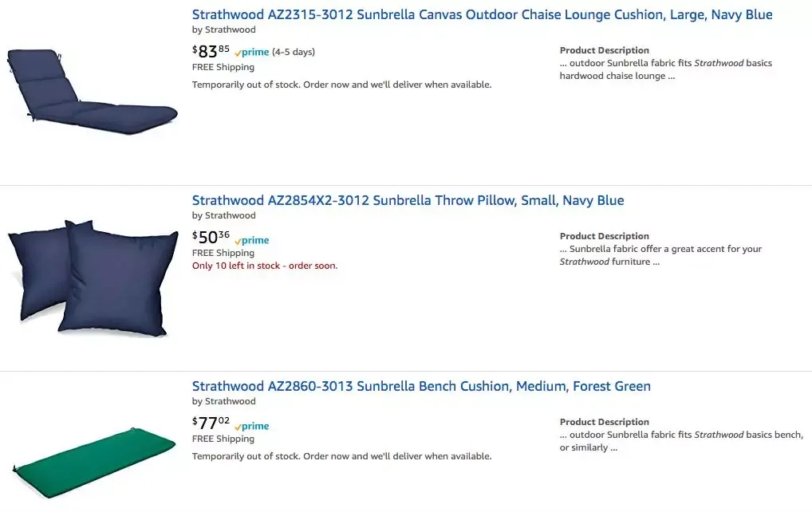Click the navy throw pillows image
The height and width of the screenshot is (512, 812).
(x=93, y=276)
